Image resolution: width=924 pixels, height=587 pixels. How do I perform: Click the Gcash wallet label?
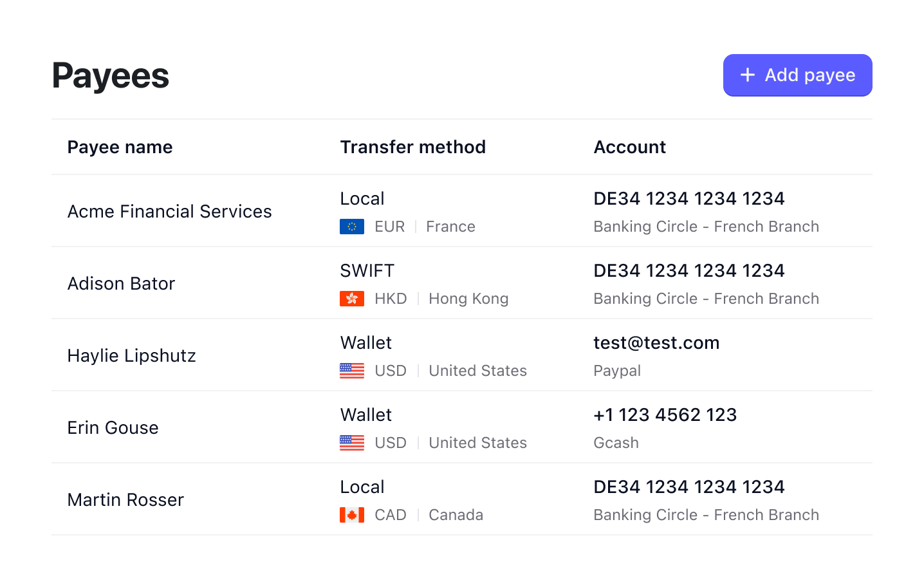point(616,443)
